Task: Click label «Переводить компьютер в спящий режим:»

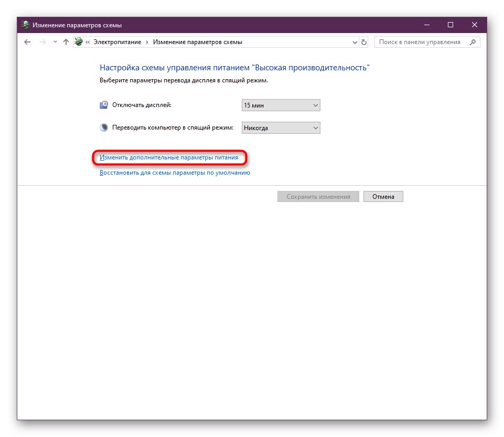Action: (173, 127)
